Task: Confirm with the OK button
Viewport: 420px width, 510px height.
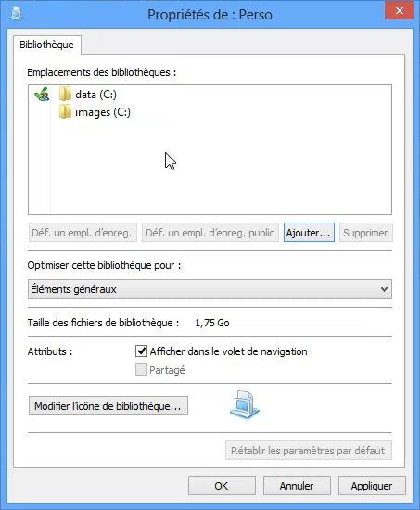Action: pos(222,486)
